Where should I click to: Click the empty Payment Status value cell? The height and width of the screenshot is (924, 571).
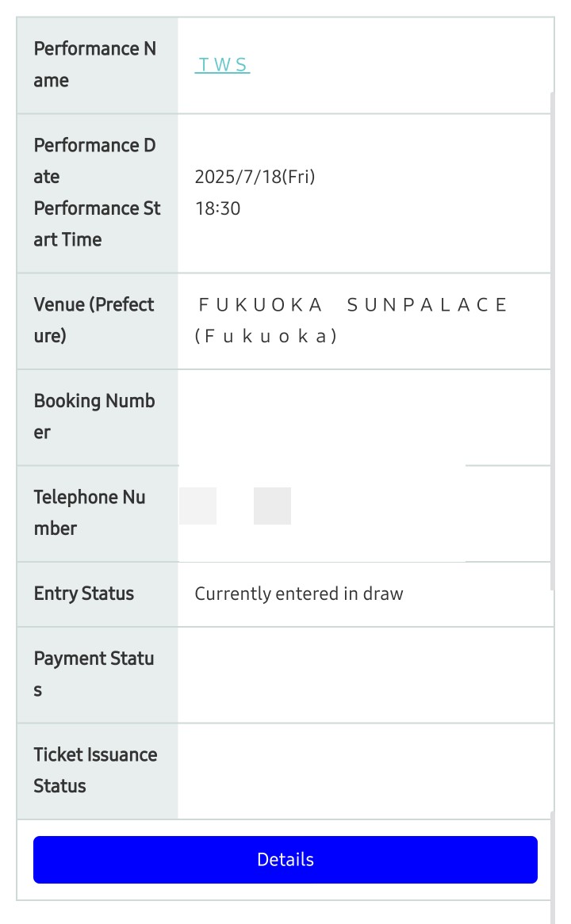pyautogui.click(x=365, y=674)
